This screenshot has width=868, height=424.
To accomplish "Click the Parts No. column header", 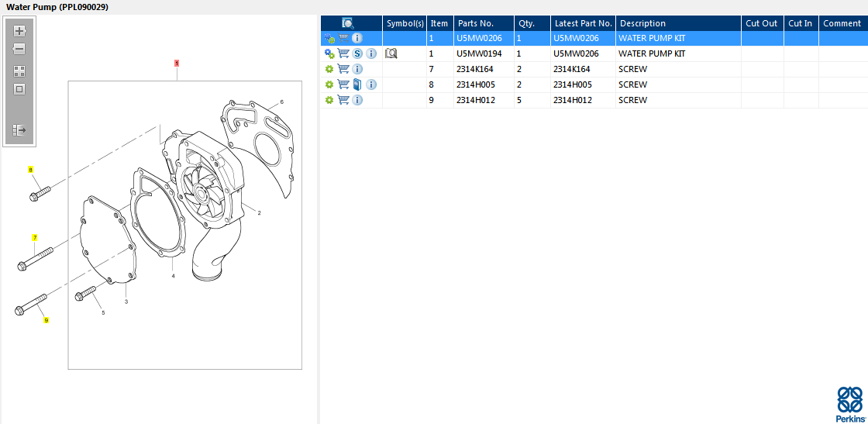I will (x=484, y=23).
